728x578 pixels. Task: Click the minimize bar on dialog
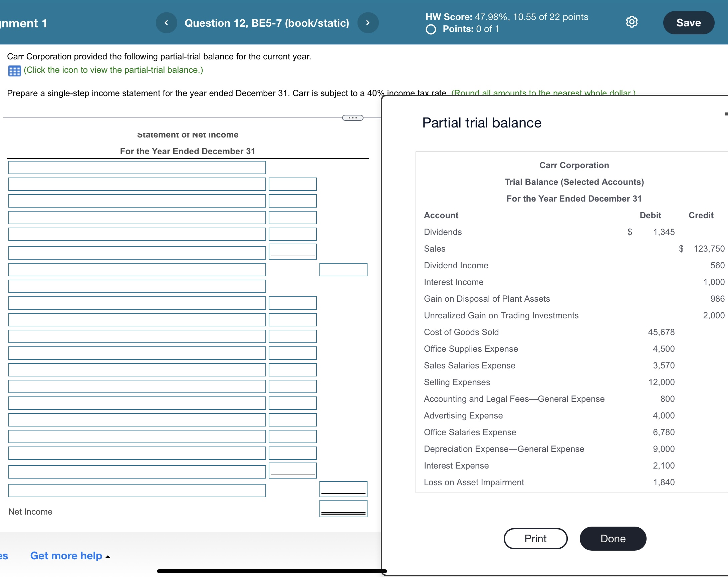726,114
